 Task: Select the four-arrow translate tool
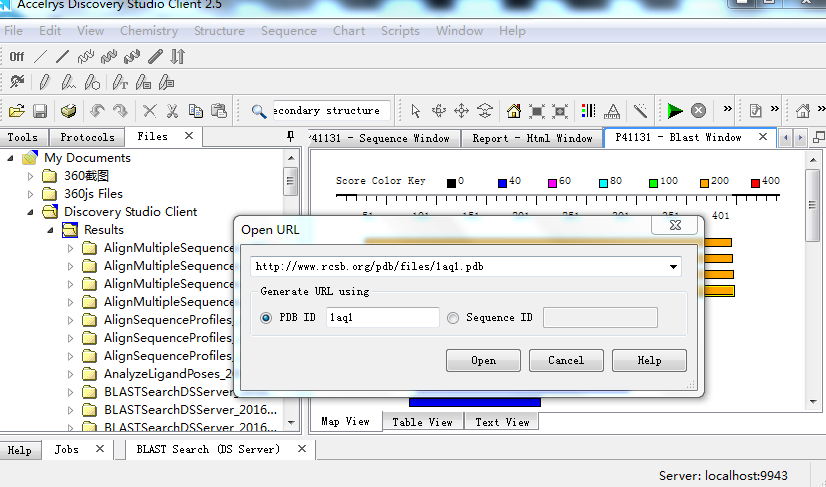461,111
